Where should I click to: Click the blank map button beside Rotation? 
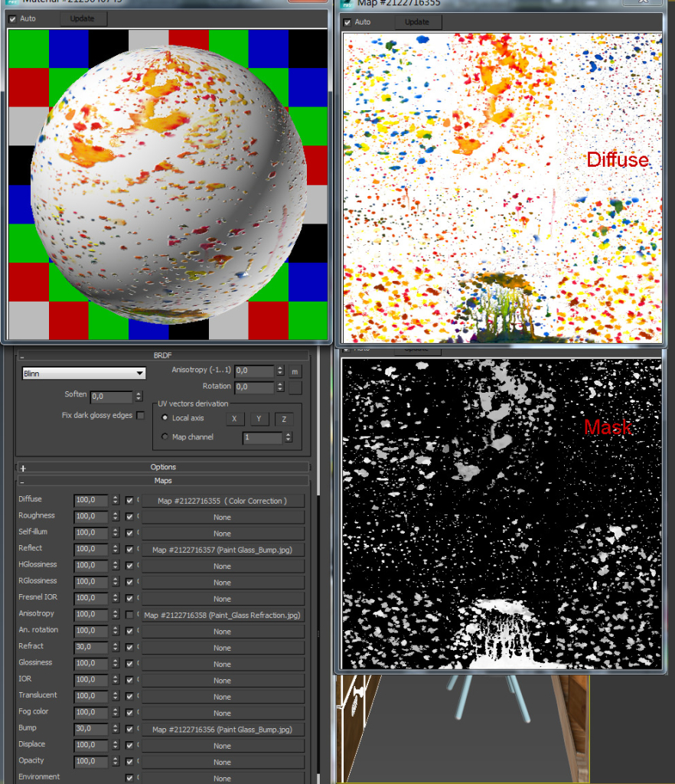(295, 387)
